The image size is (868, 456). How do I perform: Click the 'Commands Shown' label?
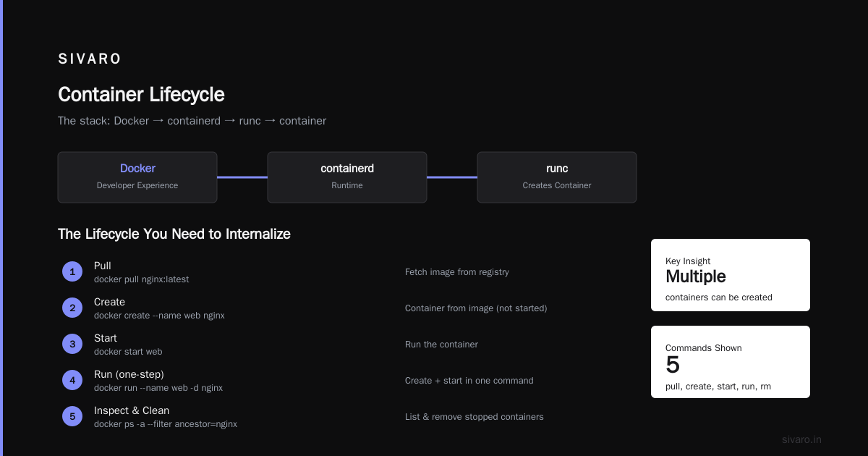(704, 348)
